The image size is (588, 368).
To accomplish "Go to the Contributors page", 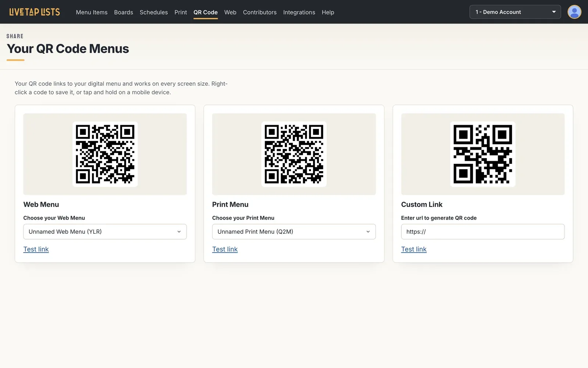I will click(259, 12).
